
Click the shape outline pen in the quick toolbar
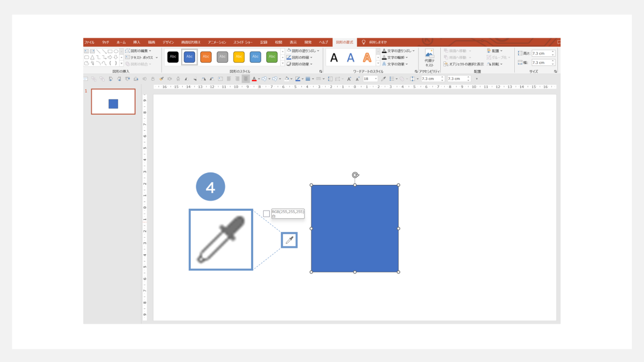(297, 79)
